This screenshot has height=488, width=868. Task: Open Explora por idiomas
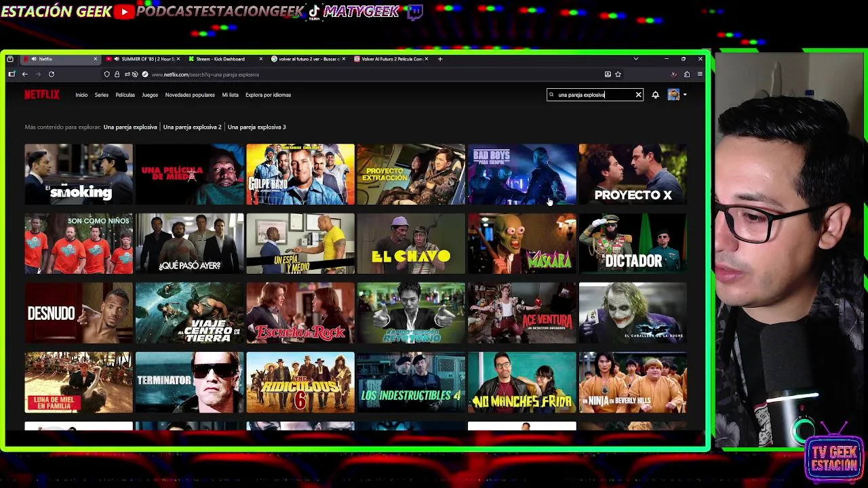(x=268, y=95)
